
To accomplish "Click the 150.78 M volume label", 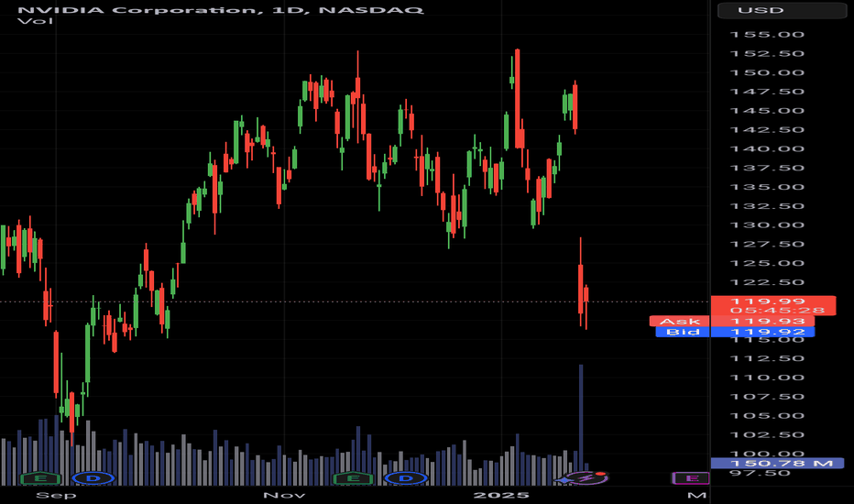I will (x=777, y=463).
